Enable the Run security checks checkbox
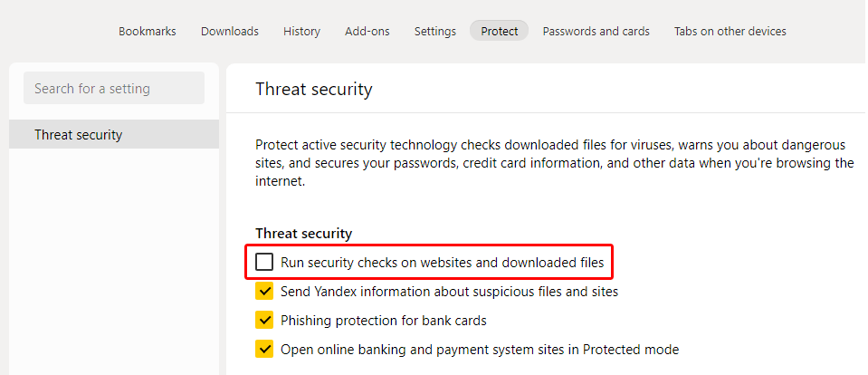The image size is (868, 375). click(x=264, y=263)
